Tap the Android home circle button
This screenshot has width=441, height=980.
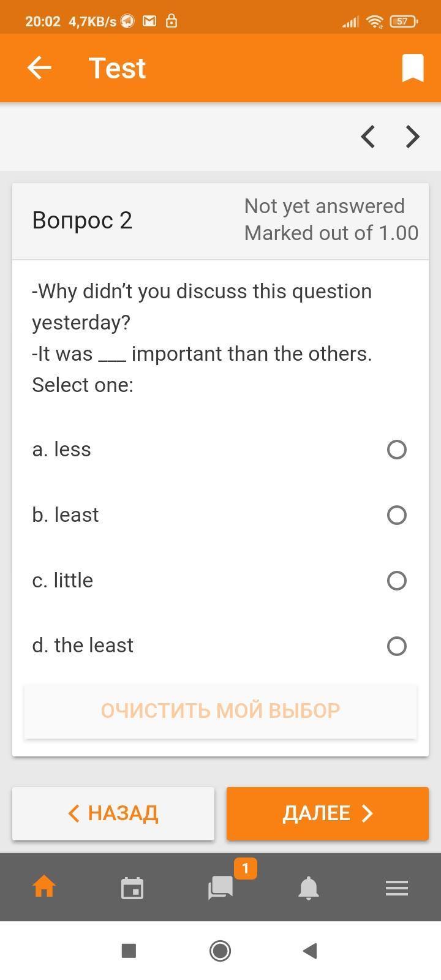[221, 951]
